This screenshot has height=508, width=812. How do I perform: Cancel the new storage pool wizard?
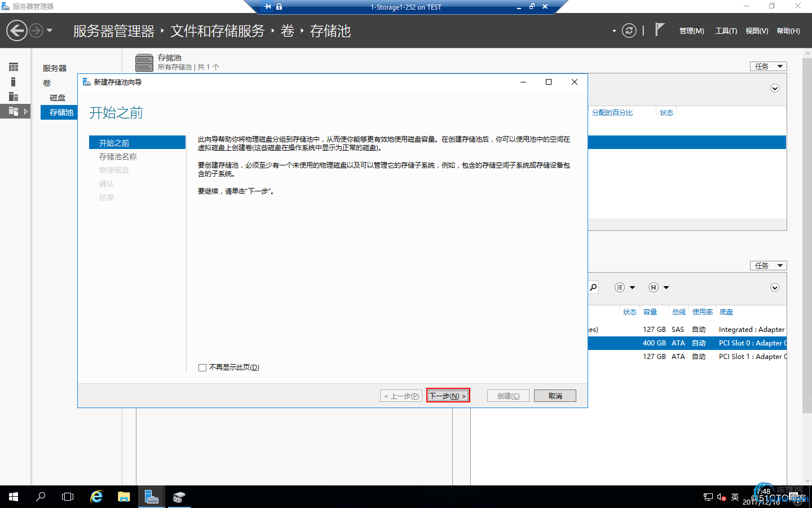tap(555, 396)
